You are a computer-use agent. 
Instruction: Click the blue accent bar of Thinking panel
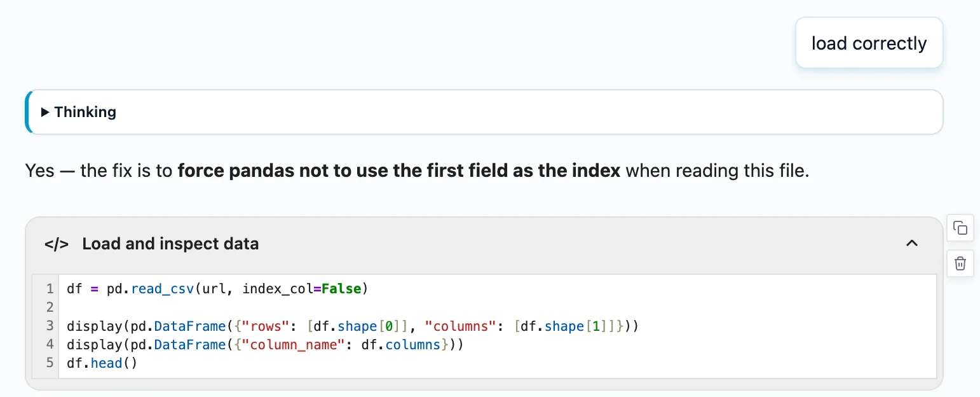pyautogui.click(x=27, y=112)
